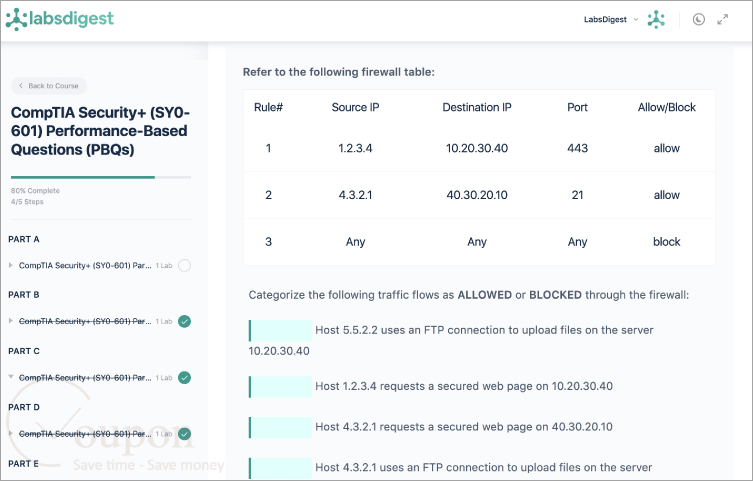Click the PART E section heading

(24, 464)
